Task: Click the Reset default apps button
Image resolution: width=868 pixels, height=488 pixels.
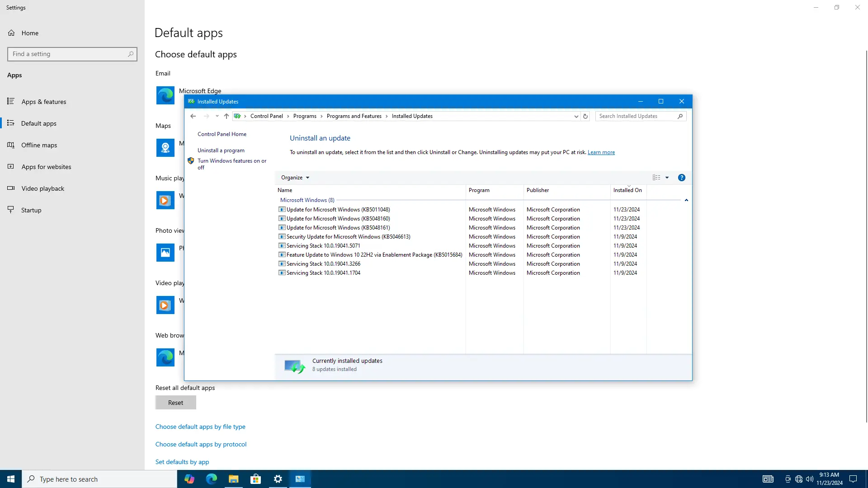Action: [x=175, y=403]
